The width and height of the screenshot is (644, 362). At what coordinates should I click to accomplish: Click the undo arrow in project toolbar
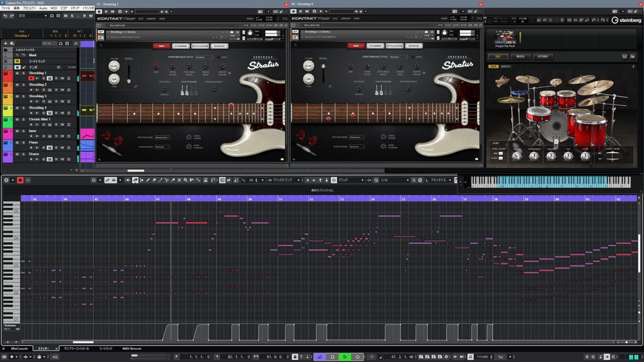pos(5,15)
